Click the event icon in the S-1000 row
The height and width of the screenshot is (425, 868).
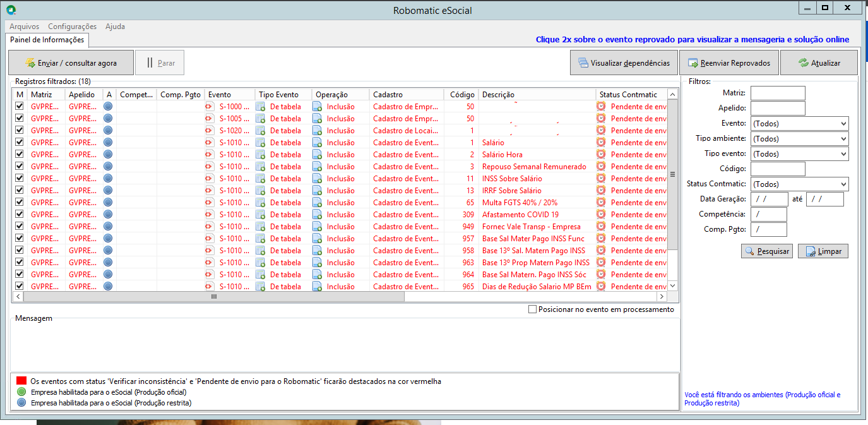click(x=210, y=107)
